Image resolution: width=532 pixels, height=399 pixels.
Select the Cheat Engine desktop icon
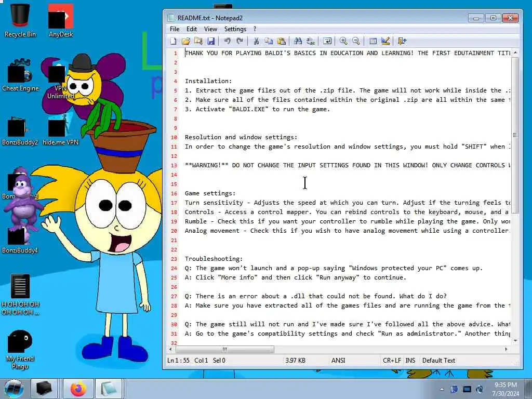point(20,75)
